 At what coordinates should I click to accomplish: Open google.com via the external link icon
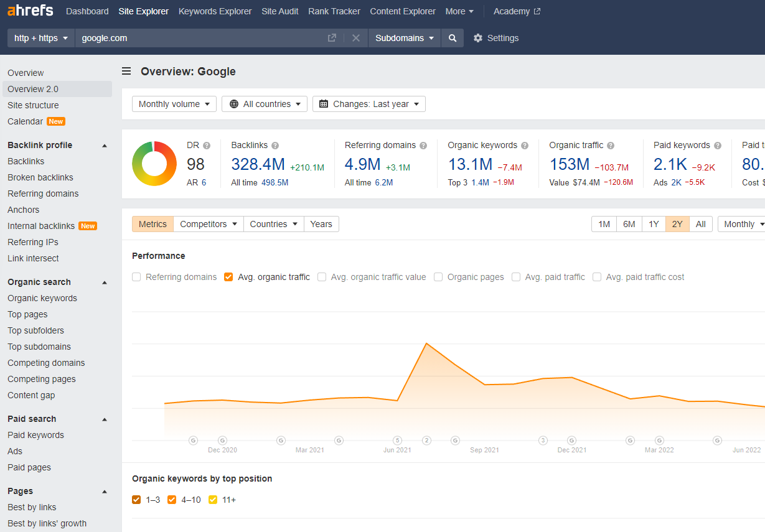click(x=332, y=38)
